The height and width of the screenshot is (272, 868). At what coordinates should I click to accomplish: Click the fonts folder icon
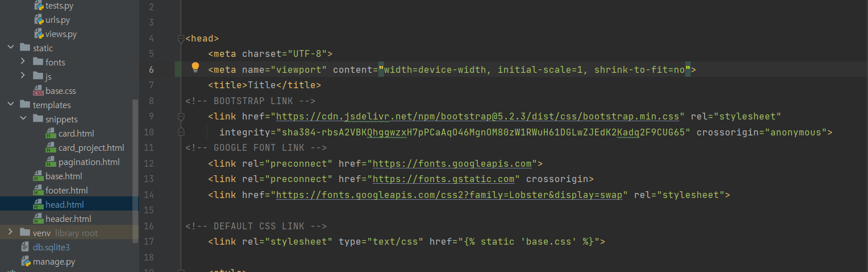click(x=38, y=63)
